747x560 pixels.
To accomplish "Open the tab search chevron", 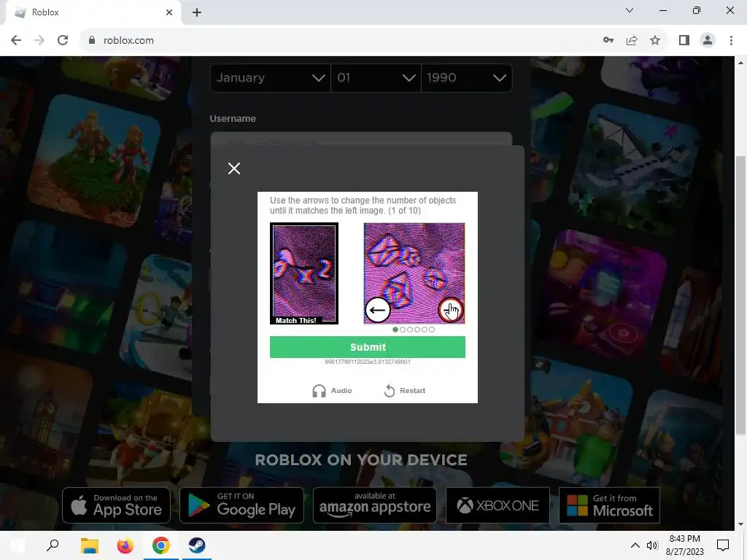I will 630,10.
